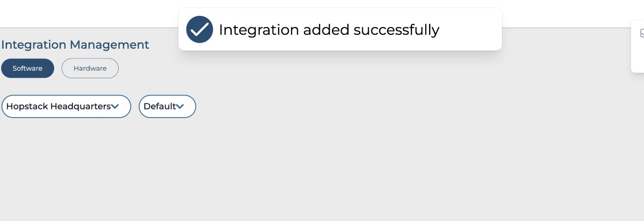Switch to the Software tab
Screen dimensions: 644x221
[x=28, y=68]
